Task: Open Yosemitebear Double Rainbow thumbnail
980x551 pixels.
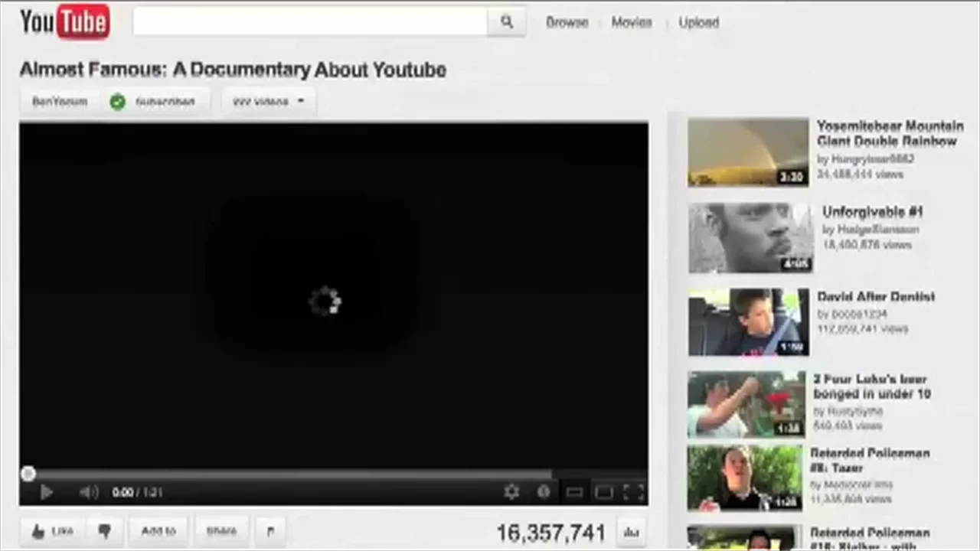Action: (748, 152)
